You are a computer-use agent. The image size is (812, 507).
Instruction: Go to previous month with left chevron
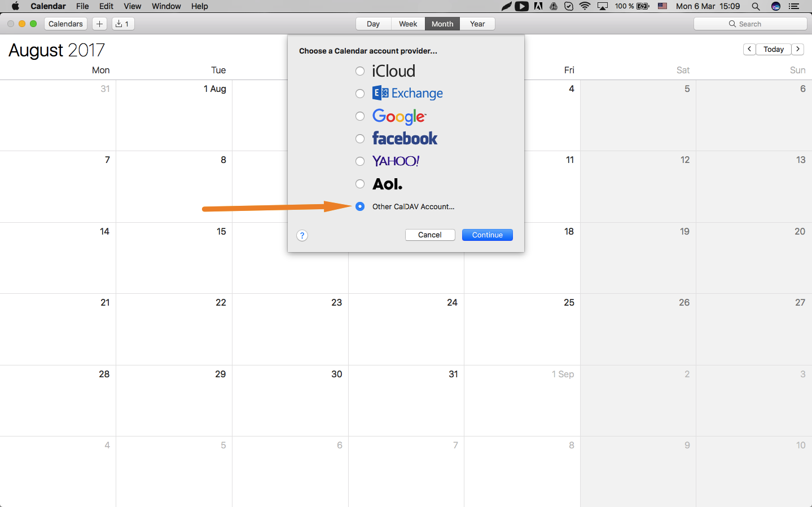click(749, 49)
